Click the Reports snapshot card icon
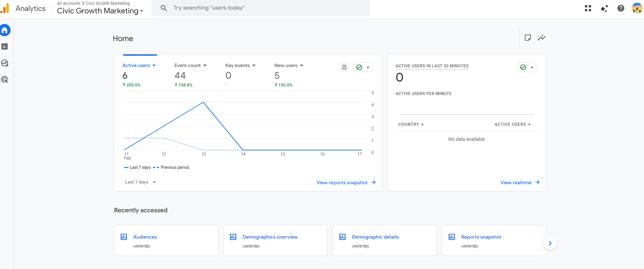 coord(452,237)
